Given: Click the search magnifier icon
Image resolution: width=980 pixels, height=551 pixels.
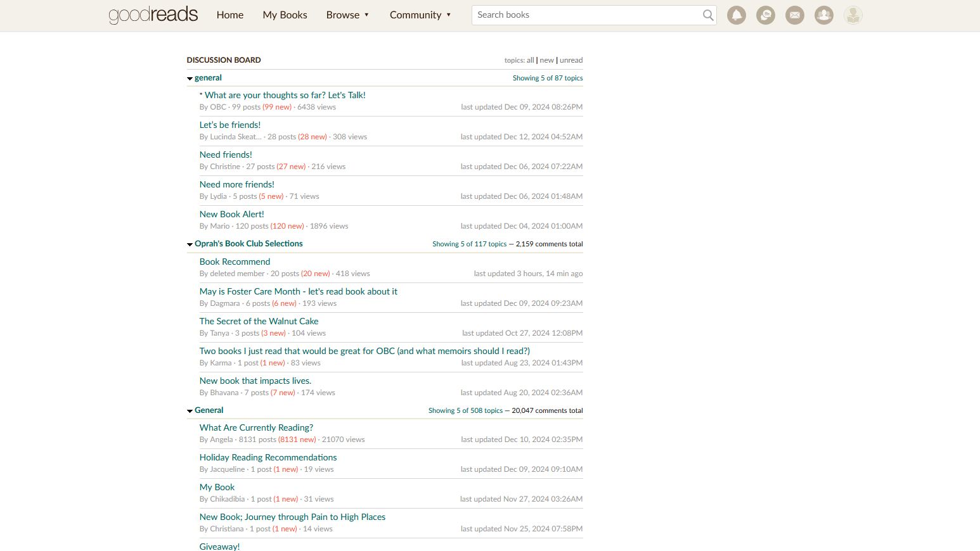Looking at the screenshot, I should coord(708,15).
